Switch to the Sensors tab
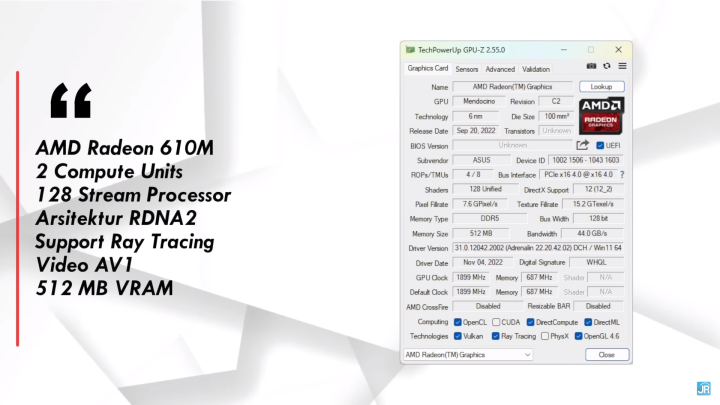The height and width of the screenshot is (405, 720). [x=467, y=69]
